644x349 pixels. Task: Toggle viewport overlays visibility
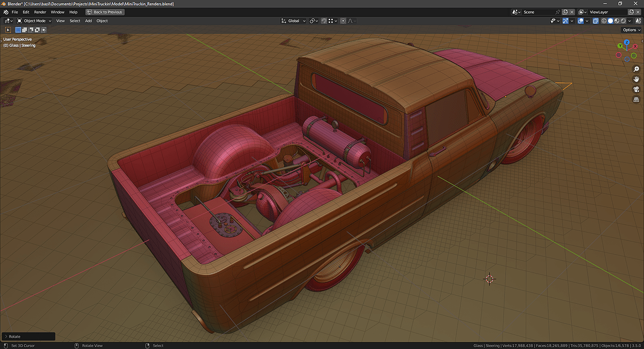[x=581, y=21]
